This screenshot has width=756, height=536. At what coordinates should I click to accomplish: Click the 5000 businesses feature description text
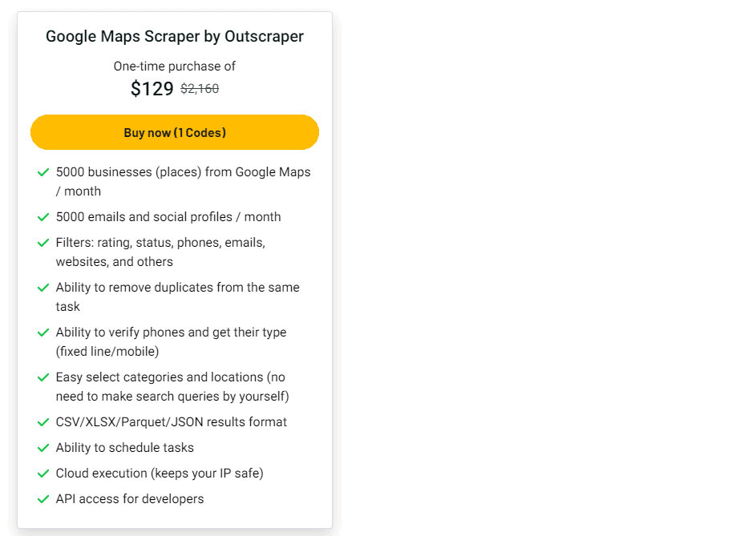[x=183, y=181]
